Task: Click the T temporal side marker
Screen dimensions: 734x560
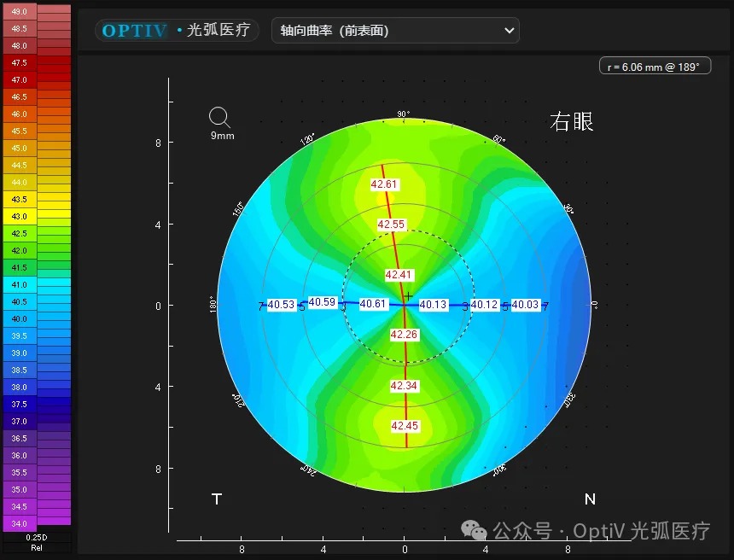Action: point(217,499)
